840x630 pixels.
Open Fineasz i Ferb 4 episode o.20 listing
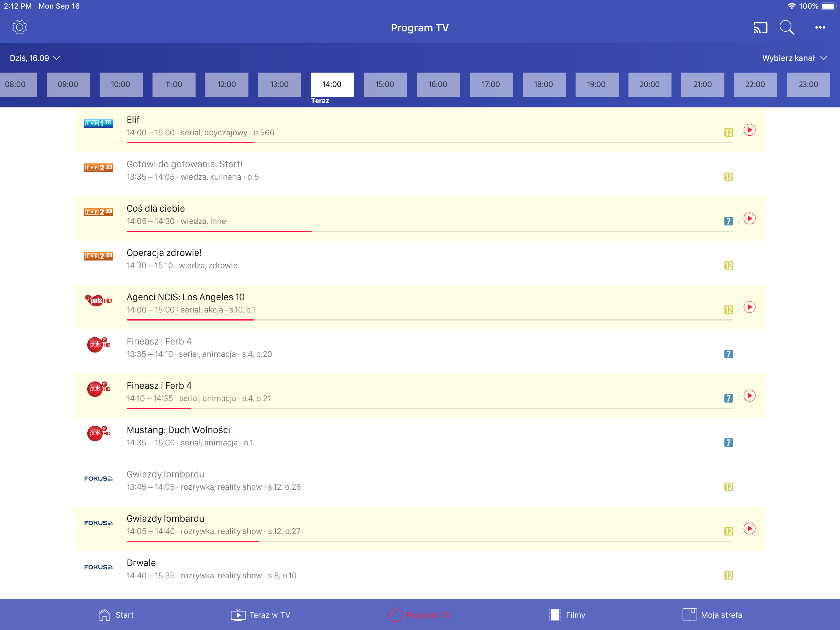point(420,351)
